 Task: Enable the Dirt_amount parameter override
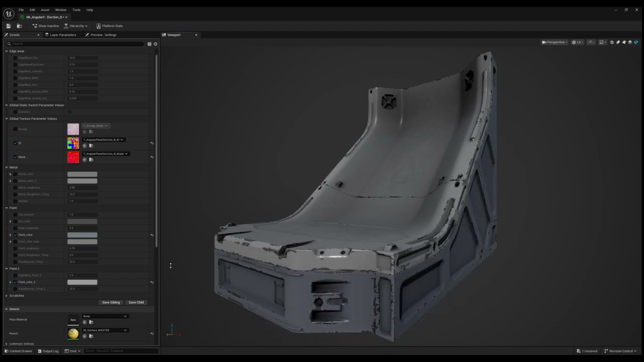(15, 215)
